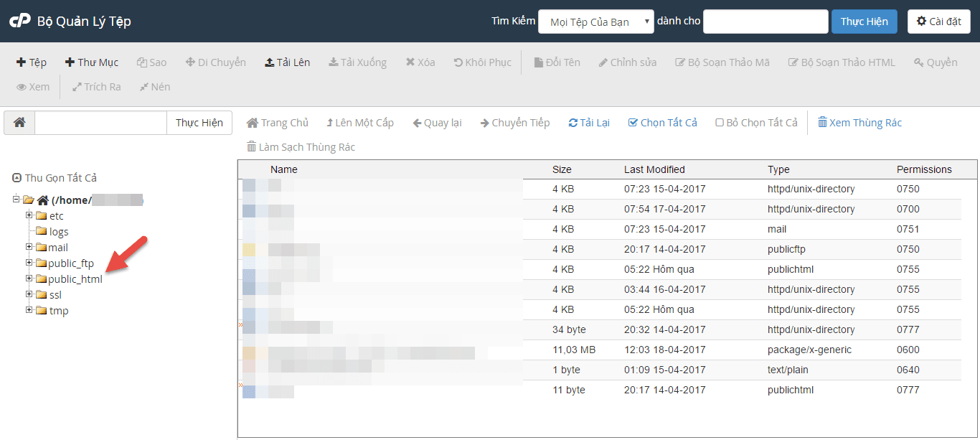Open the Mọi Tệp Của Bạn dropdown

click(x=595, y=22)
